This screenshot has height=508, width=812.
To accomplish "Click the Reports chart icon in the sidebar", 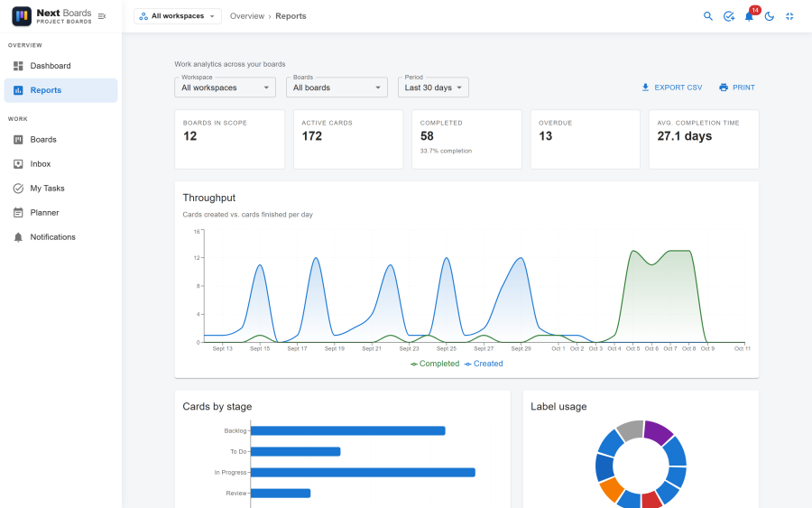I will pos(18,90).
